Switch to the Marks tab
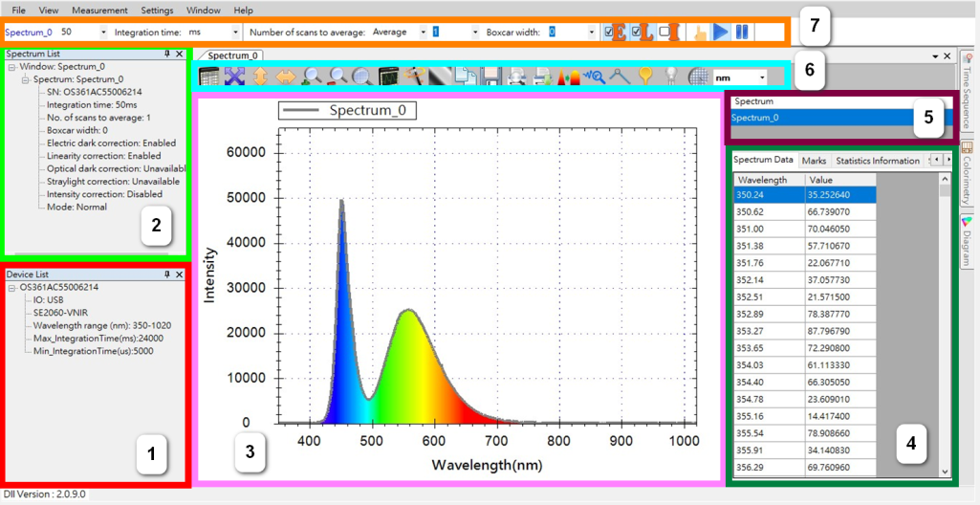The image size is (980, 505). [814, 161]
